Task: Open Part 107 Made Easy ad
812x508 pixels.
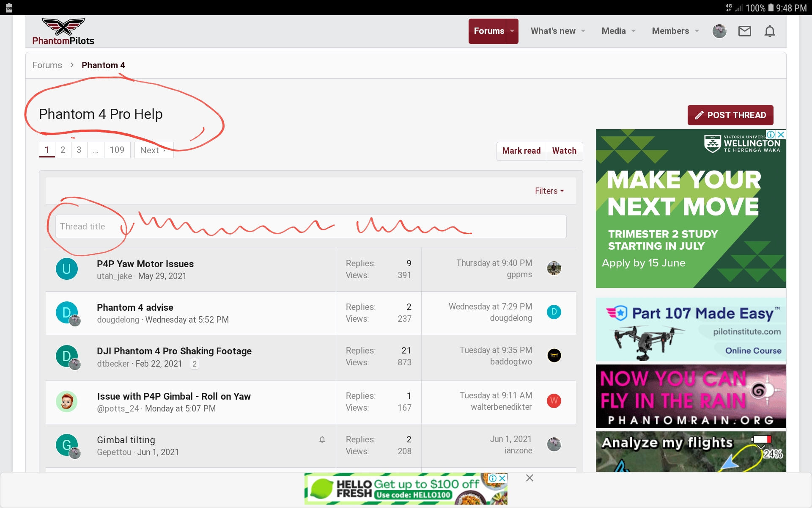Action: 691,329
